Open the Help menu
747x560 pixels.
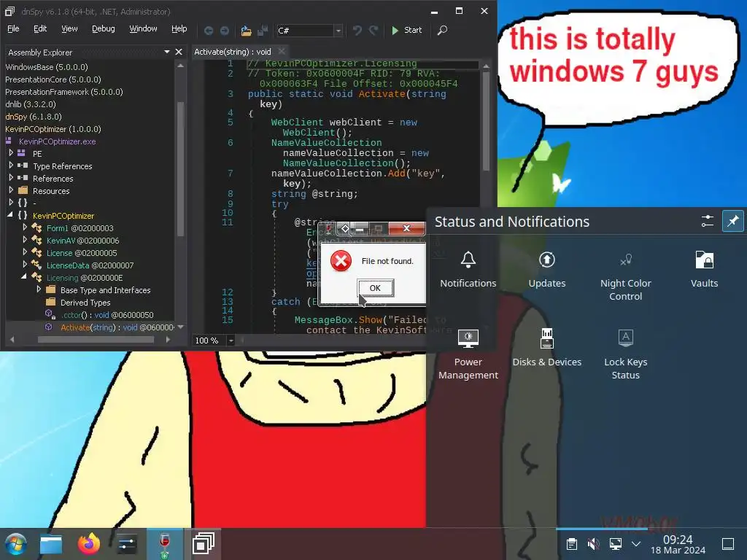pos(179,28)
